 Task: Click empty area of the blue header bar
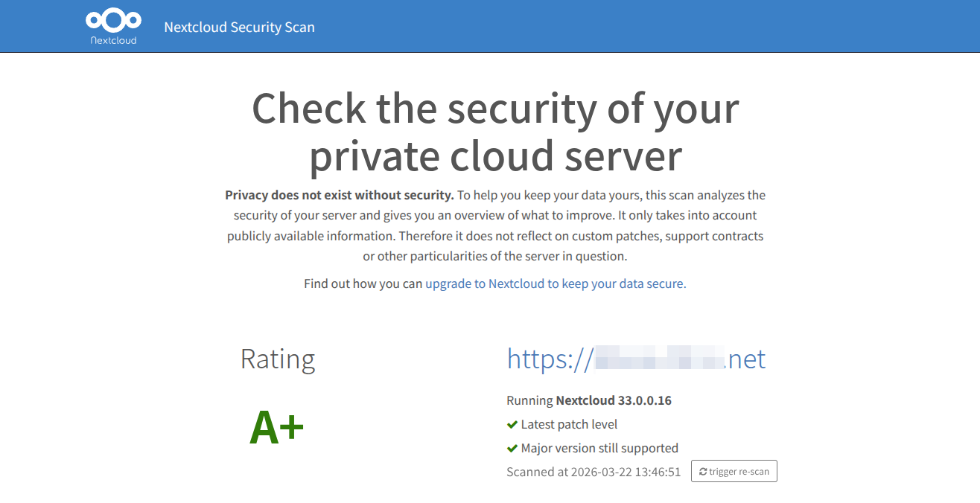(633, 27)
